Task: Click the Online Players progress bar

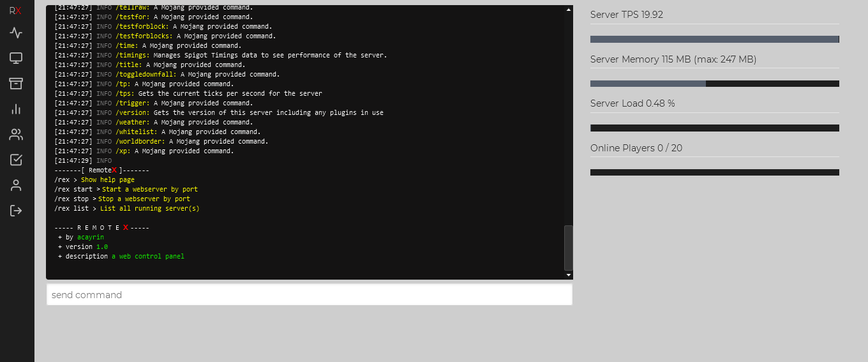Action: click(715, 172)
